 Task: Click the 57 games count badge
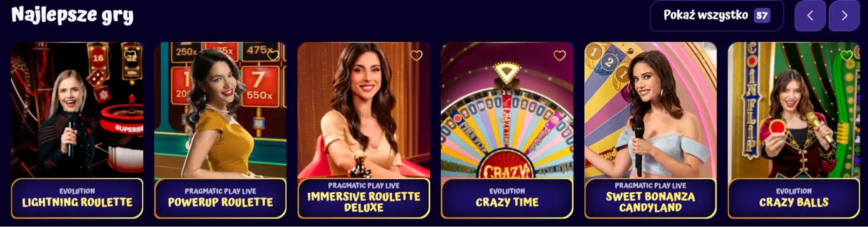tap(762, 16)
